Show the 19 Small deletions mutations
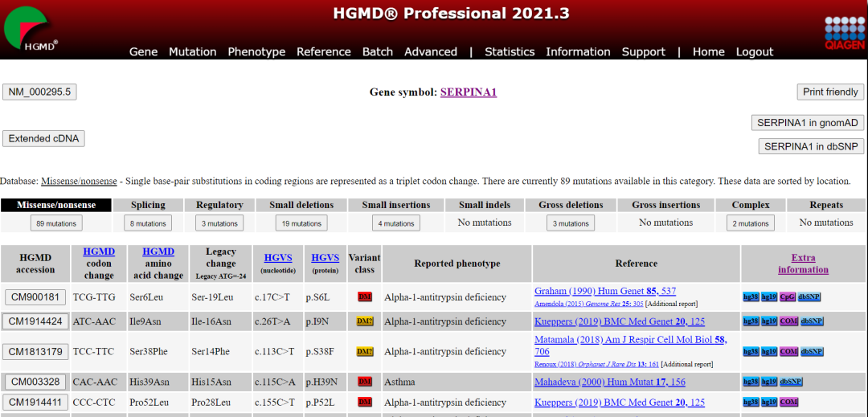 (301, 223)
